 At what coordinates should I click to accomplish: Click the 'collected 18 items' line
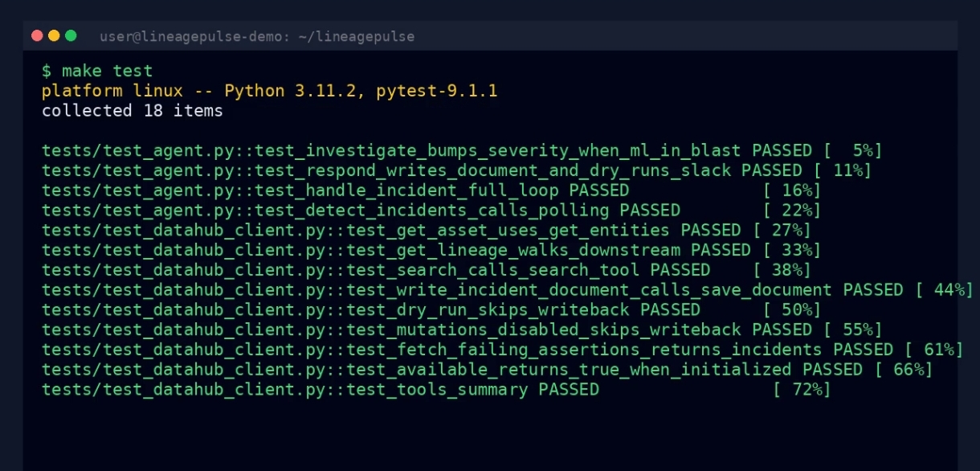pos(133,111)
